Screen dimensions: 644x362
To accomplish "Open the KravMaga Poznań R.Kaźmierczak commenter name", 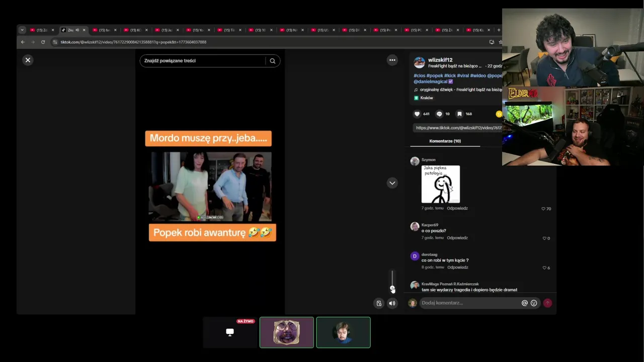I will [x=450, y=284].
